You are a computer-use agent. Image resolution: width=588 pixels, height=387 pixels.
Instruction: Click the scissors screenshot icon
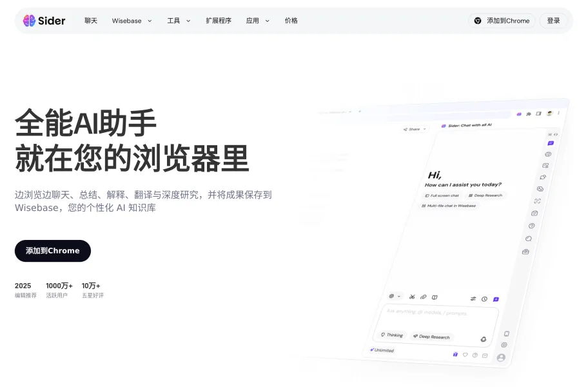(x=412, y=297)
